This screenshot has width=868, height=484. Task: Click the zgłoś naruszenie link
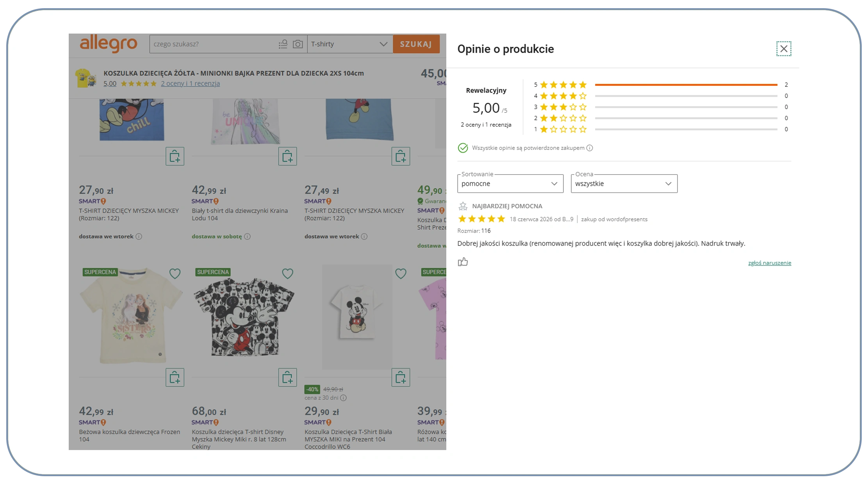coord(769,263)
